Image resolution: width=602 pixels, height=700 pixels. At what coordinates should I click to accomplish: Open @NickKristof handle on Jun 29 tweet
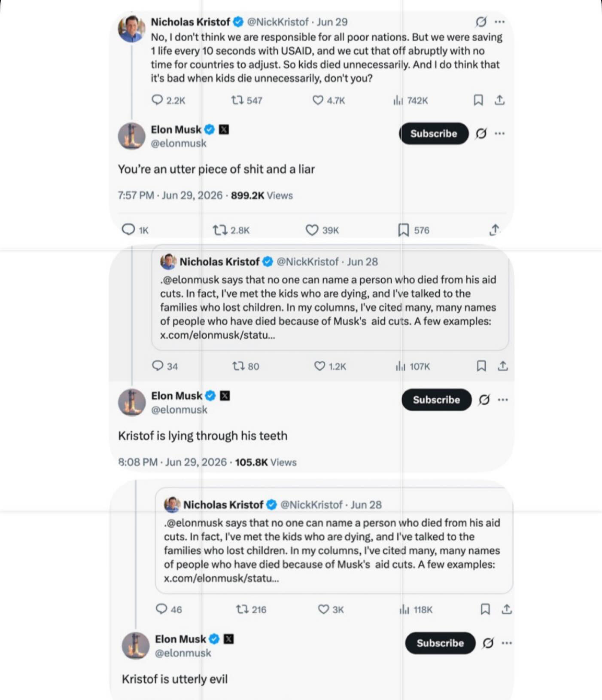click(x=278, y=22)
